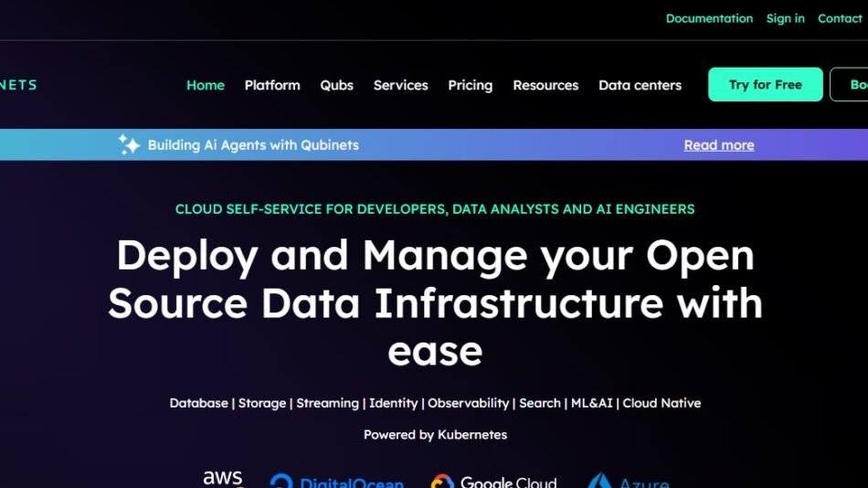Click the Qubinets logo in the header

18,85
